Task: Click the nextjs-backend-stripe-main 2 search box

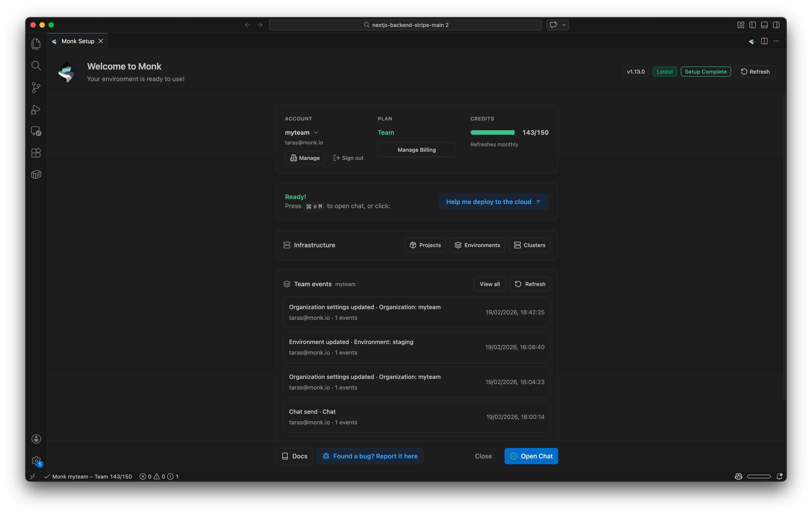Action: pyautogui.click(x=406, y=25)
